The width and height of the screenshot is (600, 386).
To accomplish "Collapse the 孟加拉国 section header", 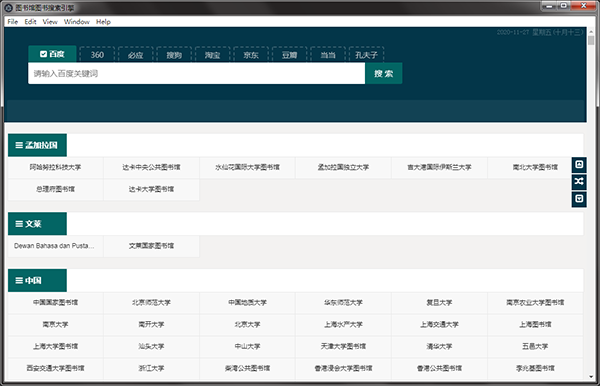I will coord(37,145).
